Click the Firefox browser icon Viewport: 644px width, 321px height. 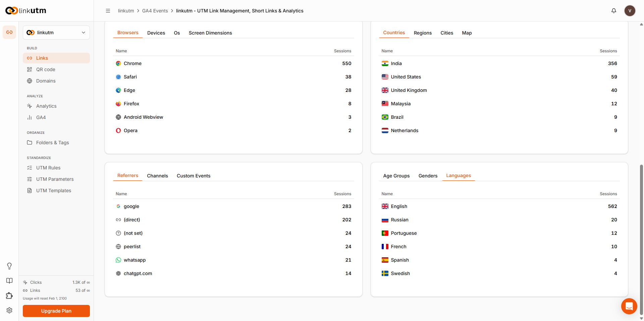coord(118,104)
